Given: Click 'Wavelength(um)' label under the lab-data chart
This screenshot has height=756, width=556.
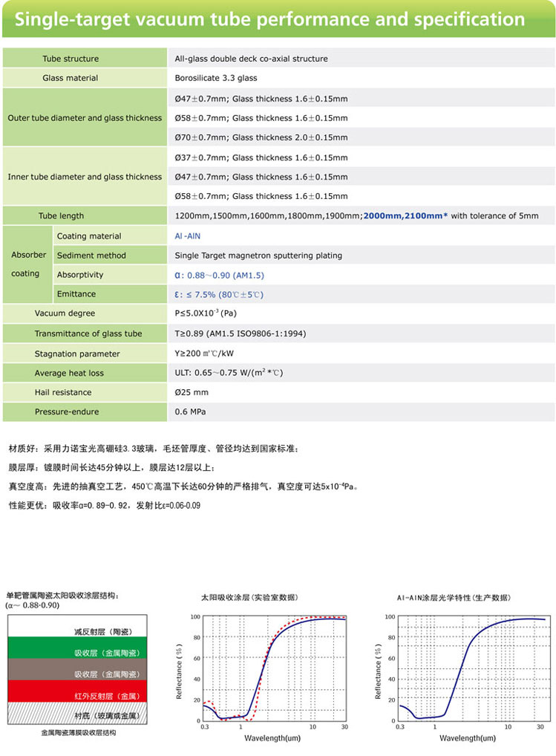Looking at the screenshot, I should 272,738.
